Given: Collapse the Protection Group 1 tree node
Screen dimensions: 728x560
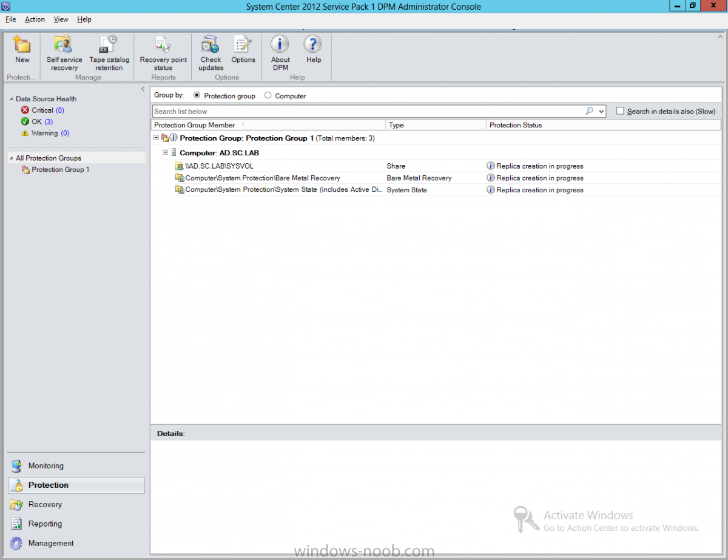Looking at the screenshot, I should pos(157,138).
